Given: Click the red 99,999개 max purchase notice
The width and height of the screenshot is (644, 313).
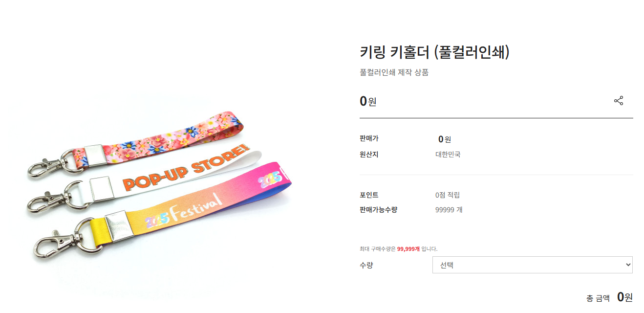Looking at the screenshot, I should (408, 248).
